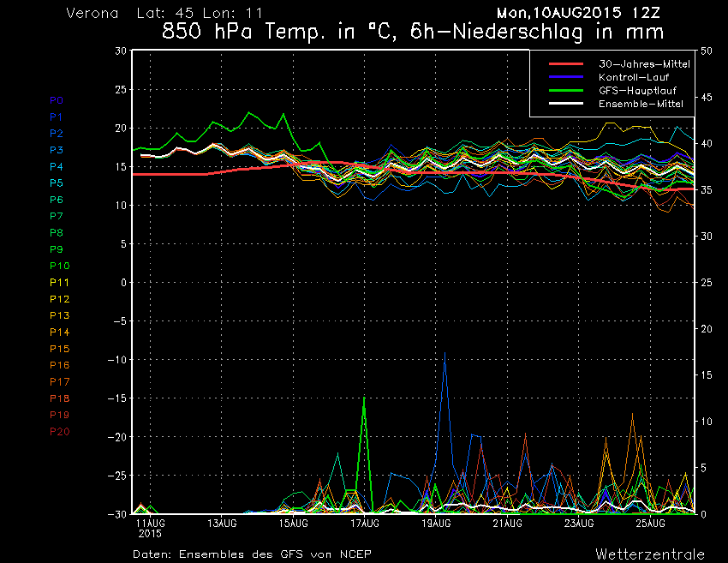Image resolution: width=728 pixels, height=563 pixels.
Task: Click the P0 ensemble member label
Action: click(57, 100)
